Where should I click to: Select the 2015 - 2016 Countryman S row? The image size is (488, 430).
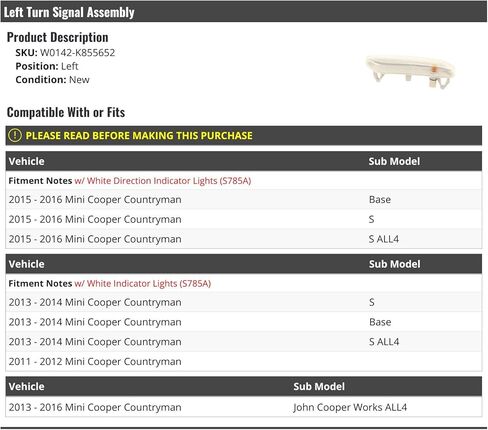(x=244, y=219)
